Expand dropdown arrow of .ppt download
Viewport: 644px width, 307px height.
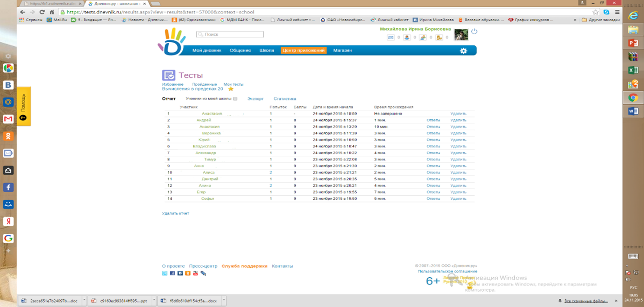coord(153,300)
